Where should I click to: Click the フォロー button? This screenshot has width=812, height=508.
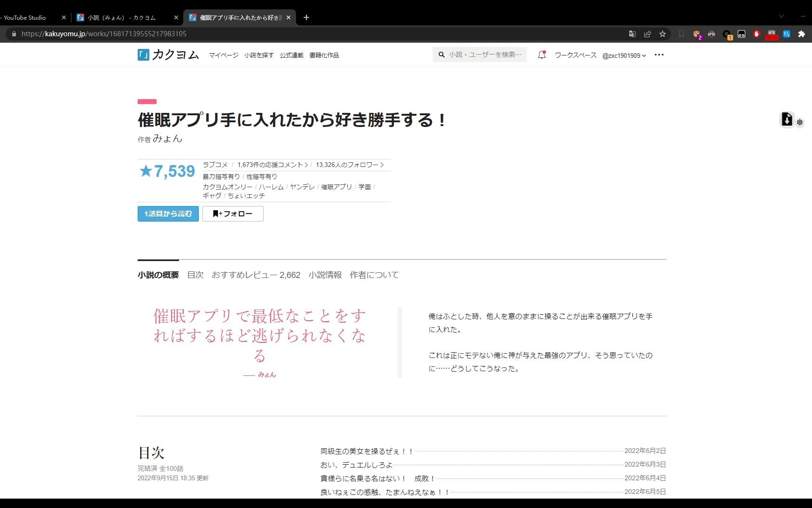coord(233,214)
